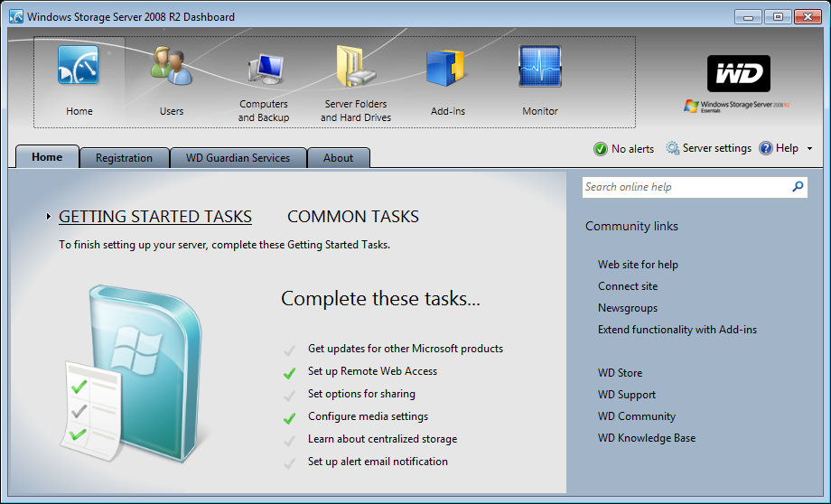
Task: Expand the Getting Started Tasks arrow
Action: [x=48, y=216]
